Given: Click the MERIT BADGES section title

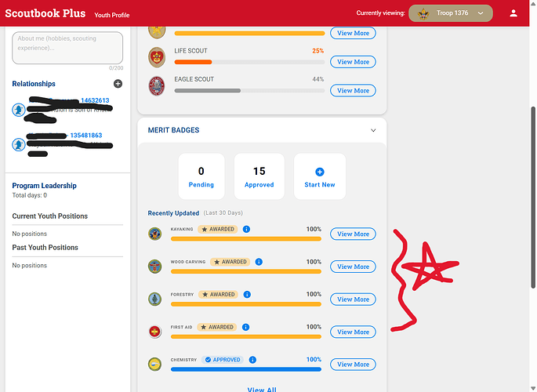Looking at the screenshot, I should [x=173, y=130].
